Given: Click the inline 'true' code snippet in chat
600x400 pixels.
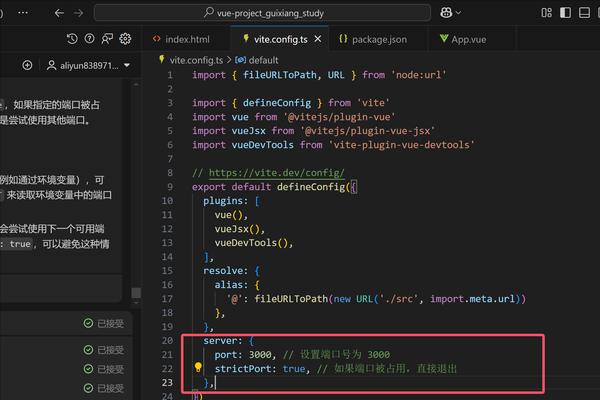Looking at the screenshot, I should [20, 244].
